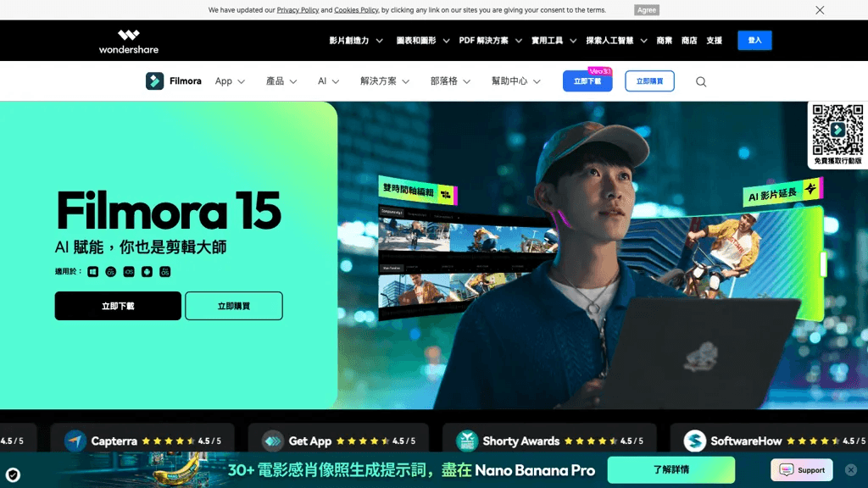Click outlined 立即購買 button in nav bar
This screenshot has height=488, width=868.
pyautogui.click(x=649, y=81)
